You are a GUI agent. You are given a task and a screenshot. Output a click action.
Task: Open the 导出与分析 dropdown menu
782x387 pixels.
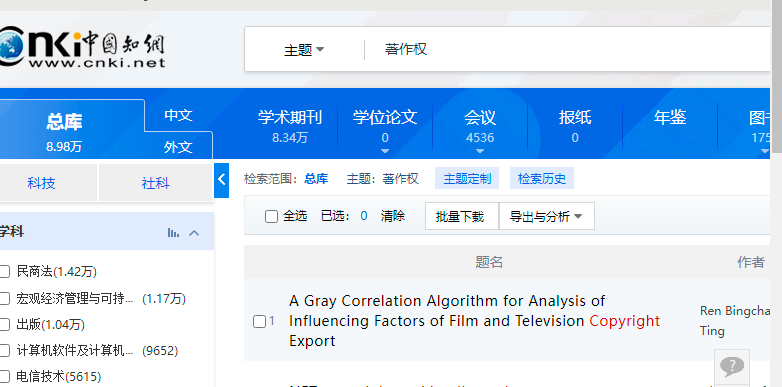click(547, 216)
